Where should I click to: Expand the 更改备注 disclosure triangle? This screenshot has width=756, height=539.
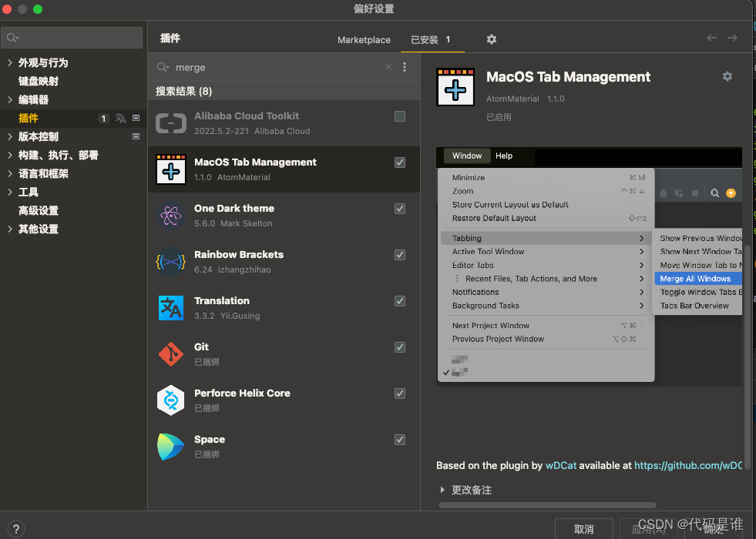coord(442,490)
